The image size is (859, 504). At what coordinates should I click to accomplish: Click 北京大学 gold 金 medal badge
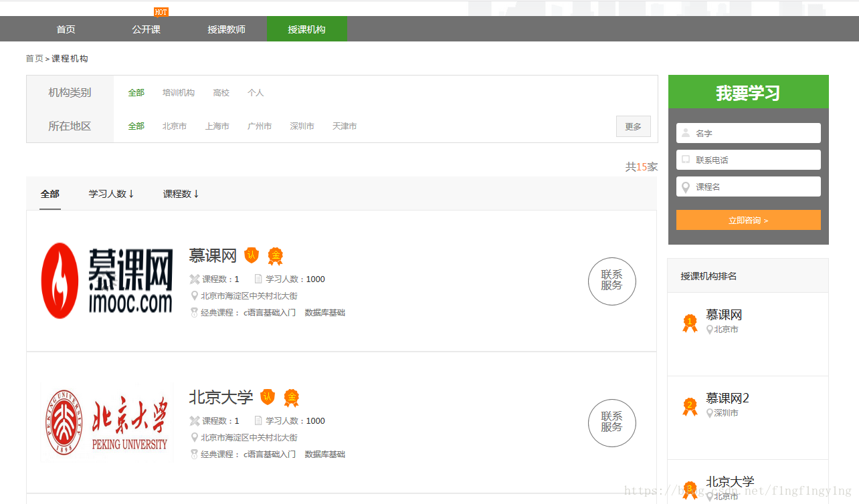tap(292, 398)
